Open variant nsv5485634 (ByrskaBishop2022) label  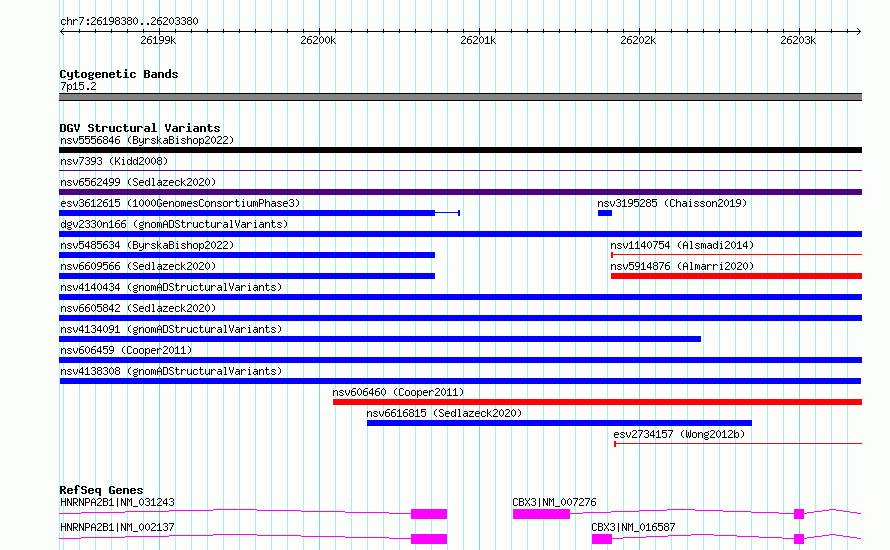pyautogui.click(x=147, y=245)
